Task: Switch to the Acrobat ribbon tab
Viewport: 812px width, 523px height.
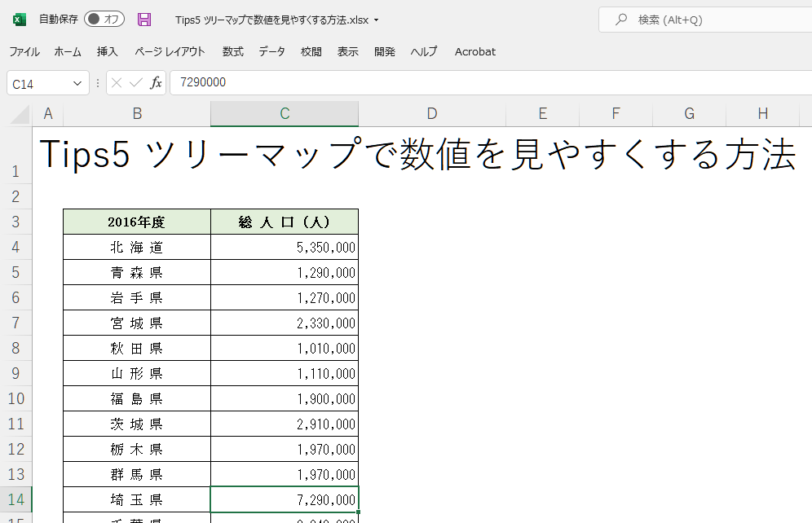Action: tap(475, 51)
